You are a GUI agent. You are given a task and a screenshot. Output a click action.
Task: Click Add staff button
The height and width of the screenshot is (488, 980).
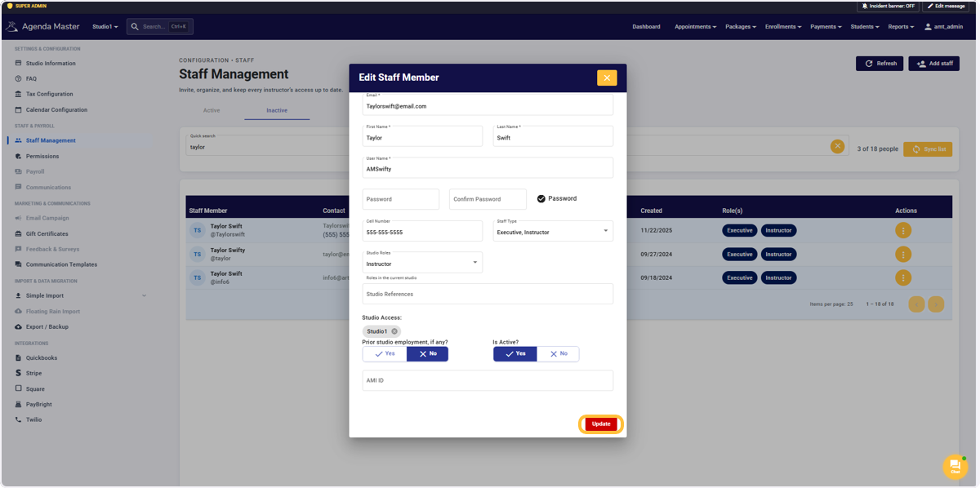coord(934,63)
